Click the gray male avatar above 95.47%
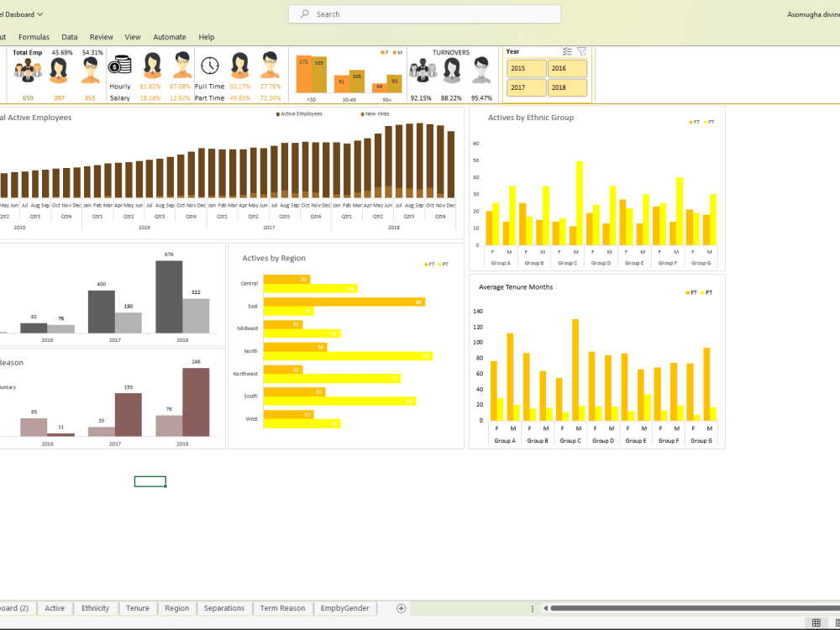Viewport: 840px width, 630px height. (481, 71)
